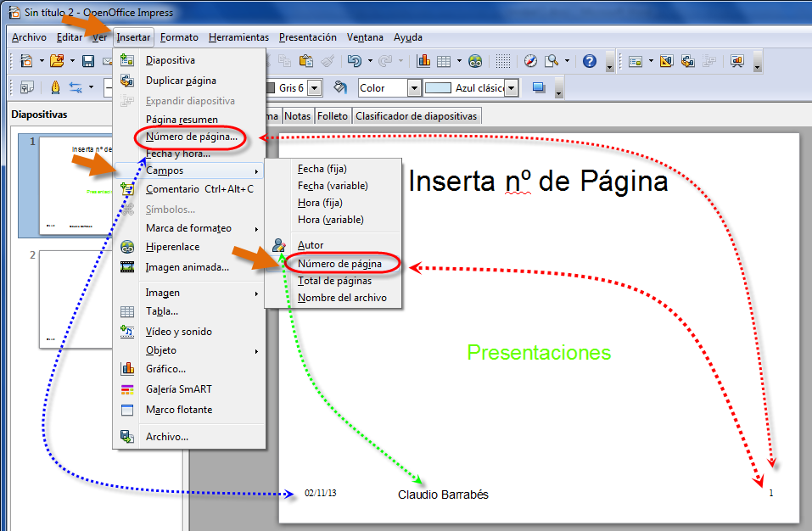This screenshot has height=531, width=812.
Task: Click the Hyperlink globe icon in toolbar
Action: click(x=475, y=62)
